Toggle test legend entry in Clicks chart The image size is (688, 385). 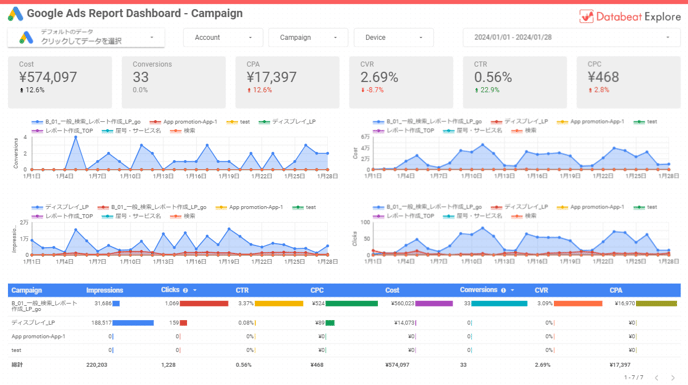pyautogui.click(x=645, y=207)
